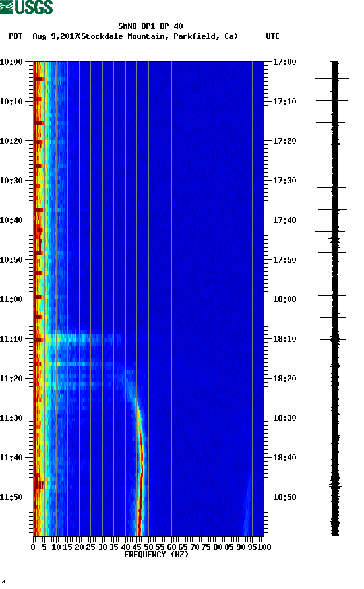
Task: Click the "20" frequency axis label
Action: click(x=79, y=547)
